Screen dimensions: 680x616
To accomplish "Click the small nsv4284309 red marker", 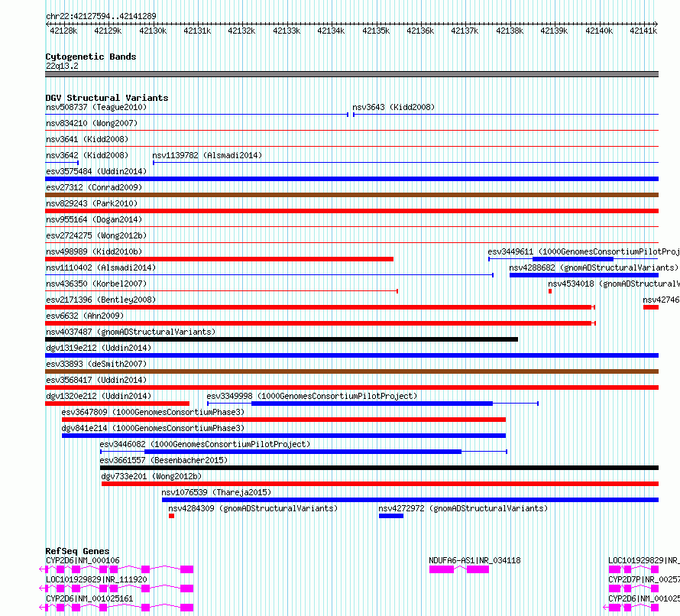I will (x=171, y=516).
